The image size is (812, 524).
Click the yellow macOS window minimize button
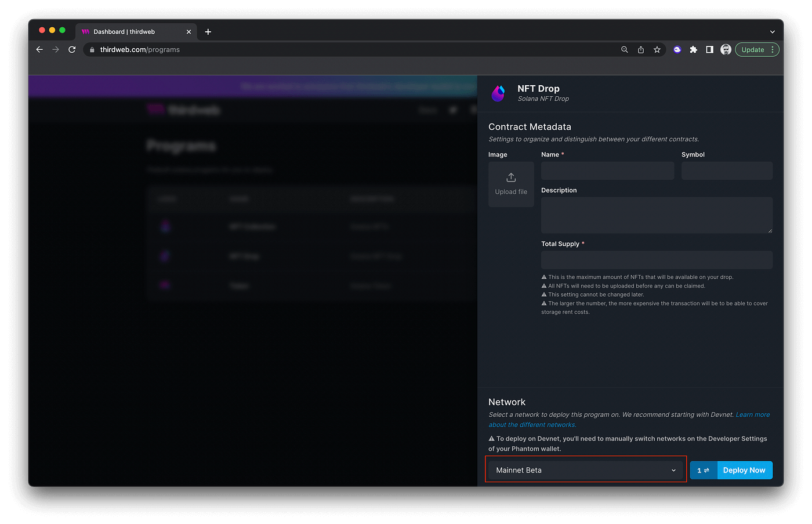[52, 30]
